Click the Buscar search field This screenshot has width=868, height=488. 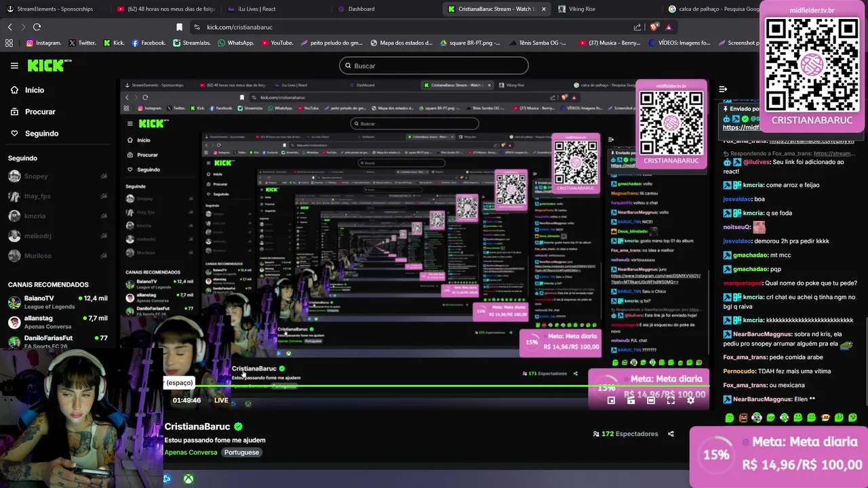click(434, 66)
